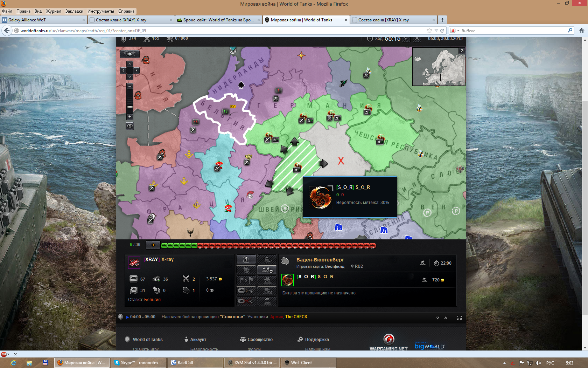Image resolution: width=588 pixels, height=368 pixels.
Task: Pan the map up with arrow
Action: [130, 64]
